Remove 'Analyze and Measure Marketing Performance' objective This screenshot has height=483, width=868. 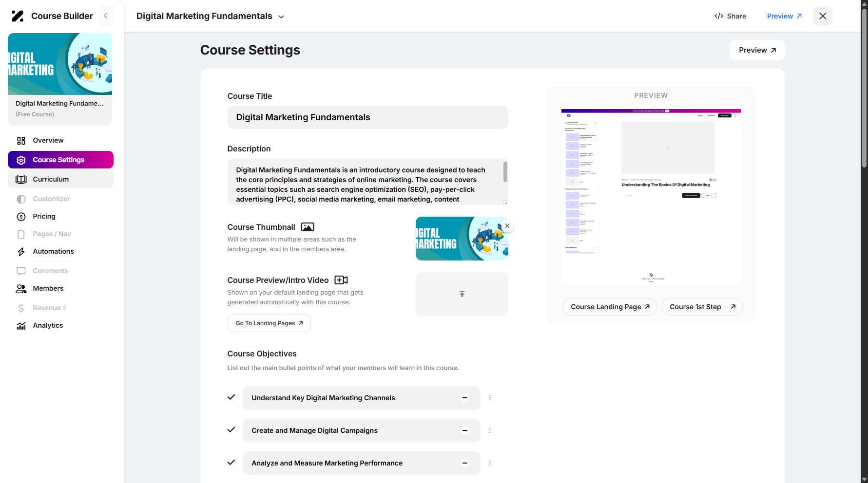coord(465,463)
